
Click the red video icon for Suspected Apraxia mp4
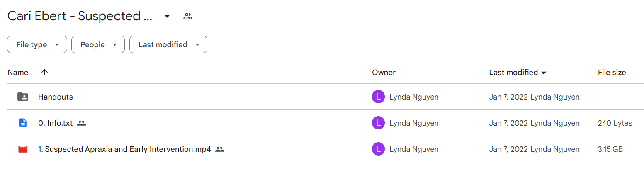click(23, 149)
